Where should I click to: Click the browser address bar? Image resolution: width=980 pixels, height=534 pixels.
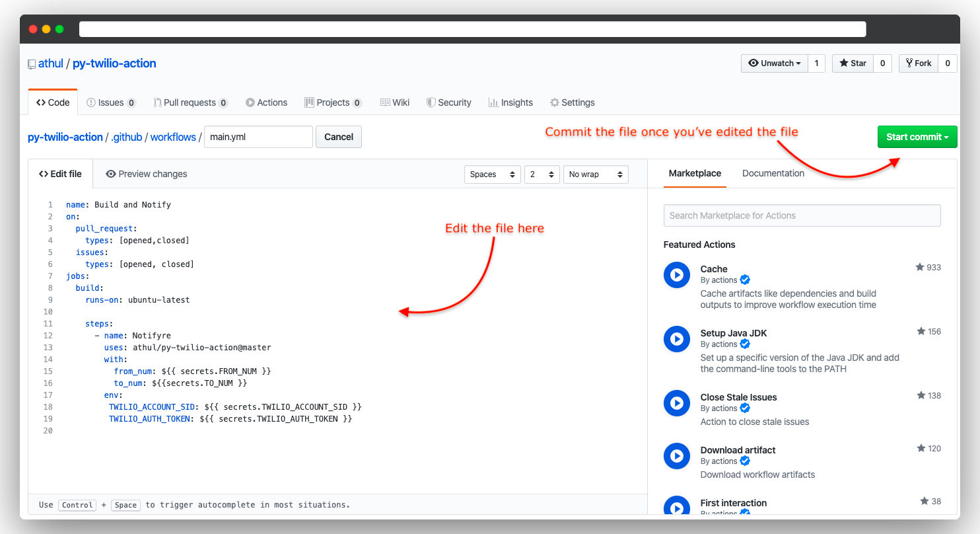(472, 29)
